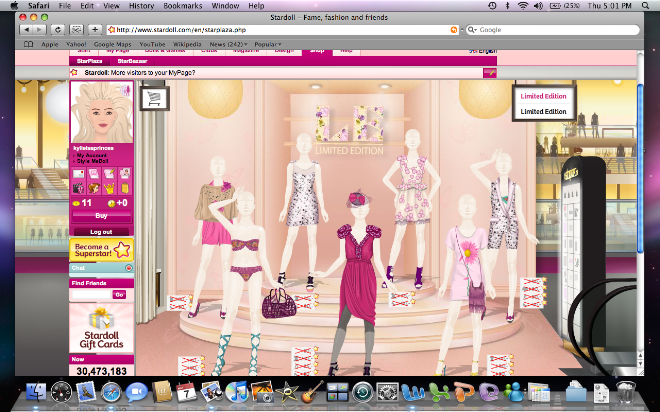Click the pencil edit icon on broadcast bar
The height and width of the screenshot is (412, 660).
point(490,73)
